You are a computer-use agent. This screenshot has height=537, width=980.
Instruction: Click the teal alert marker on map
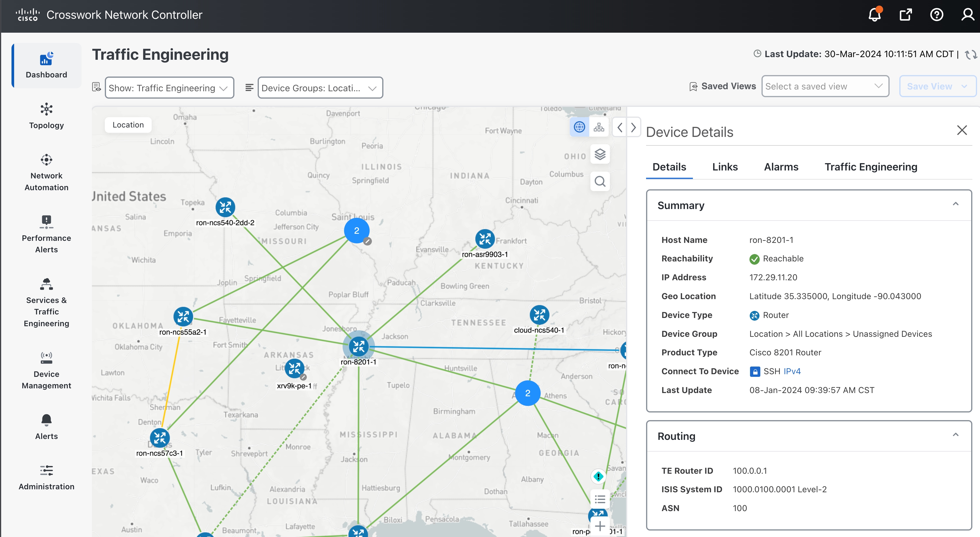pos(598,476)
